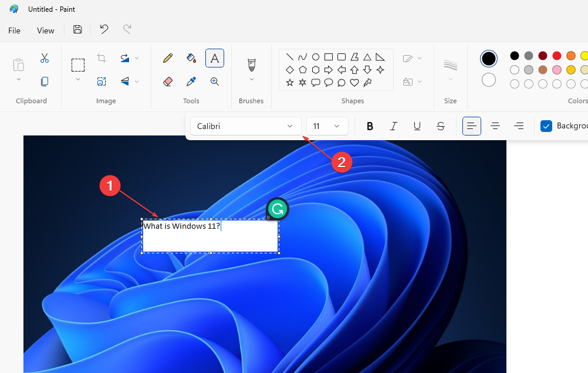The width and height of the screenshot is (588, 373).
Task: Toggle Underline text formatting
Action: [417, 126]
